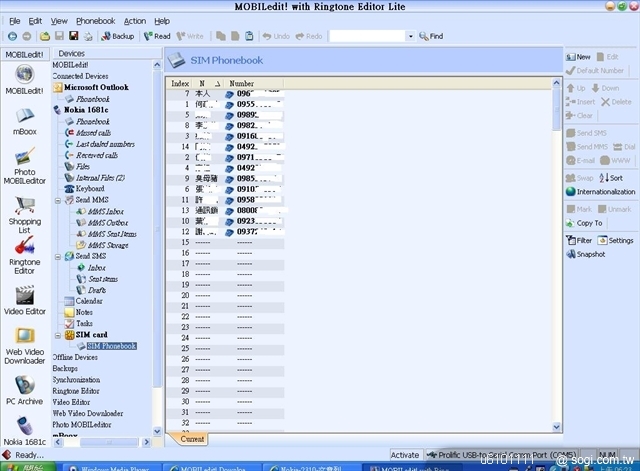640x471 pixels.
Task: Open Received calls tree item
Action: [x=97, y=155]
